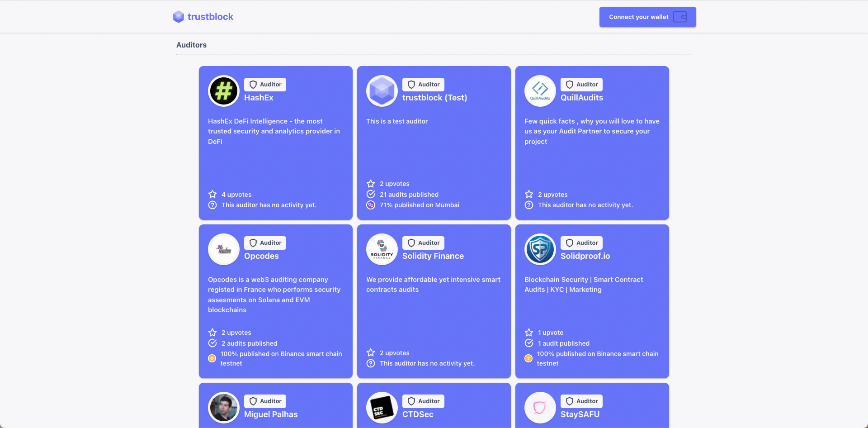
Task: Click Miguel Palhas profile photo
Action: point(224,408)
